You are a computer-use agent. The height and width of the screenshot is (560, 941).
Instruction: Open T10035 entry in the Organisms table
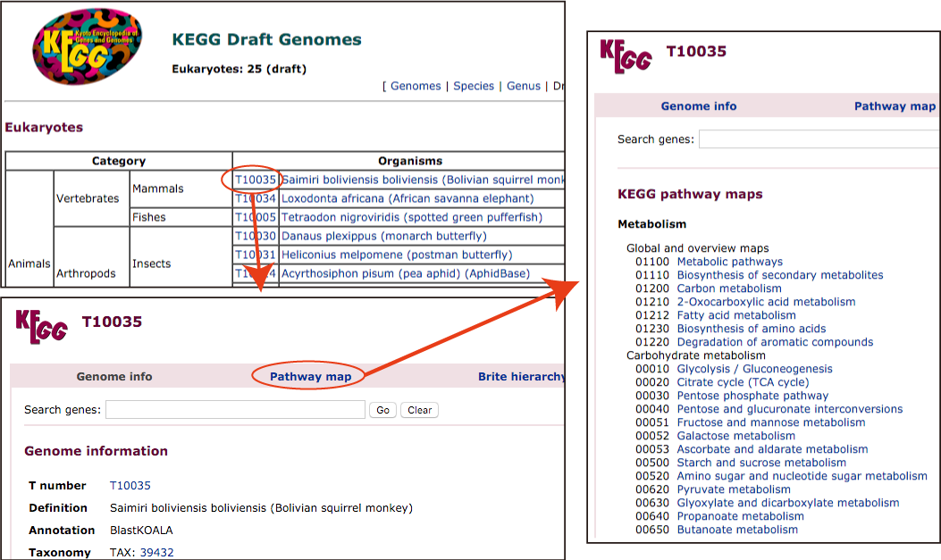(x=255, y=180)
